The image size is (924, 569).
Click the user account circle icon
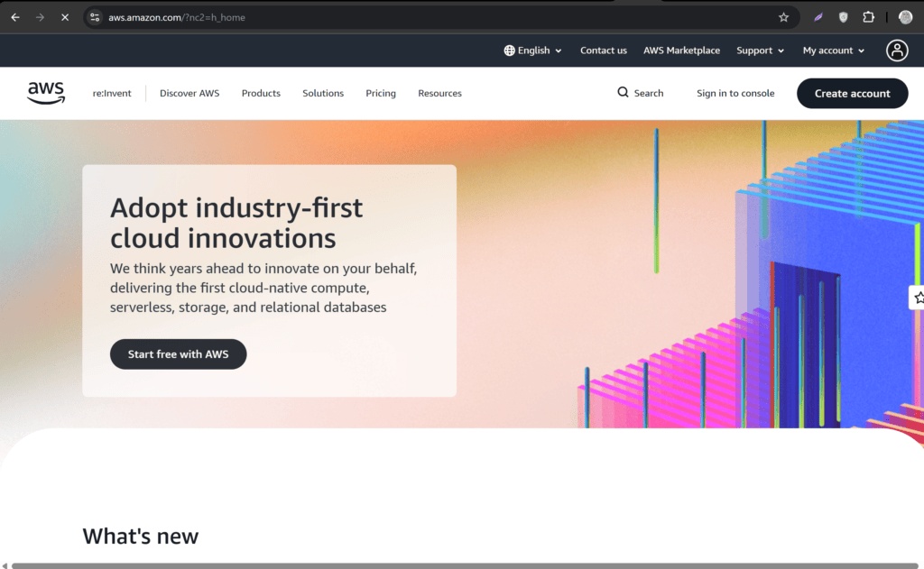pos(897,50)
